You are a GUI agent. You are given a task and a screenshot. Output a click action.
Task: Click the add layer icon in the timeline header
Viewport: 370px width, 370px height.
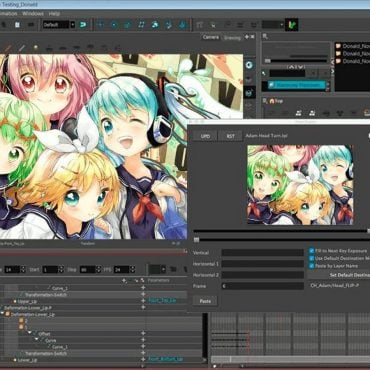(x=124, y=281)
